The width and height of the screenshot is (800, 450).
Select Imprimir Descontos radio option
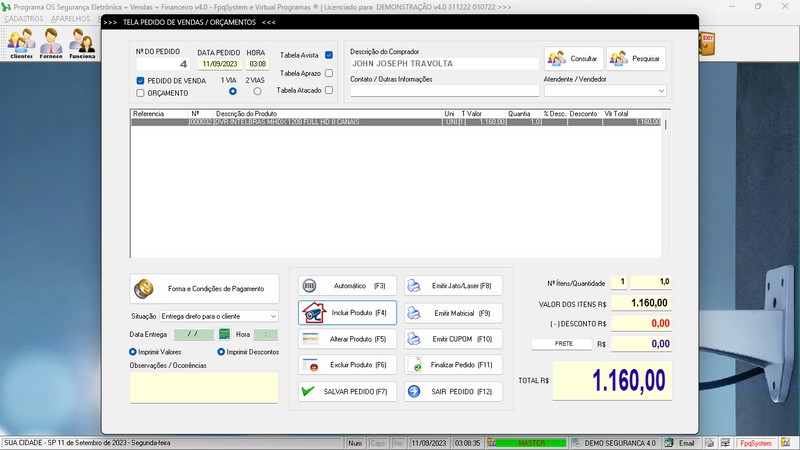[x=221, y=352]
